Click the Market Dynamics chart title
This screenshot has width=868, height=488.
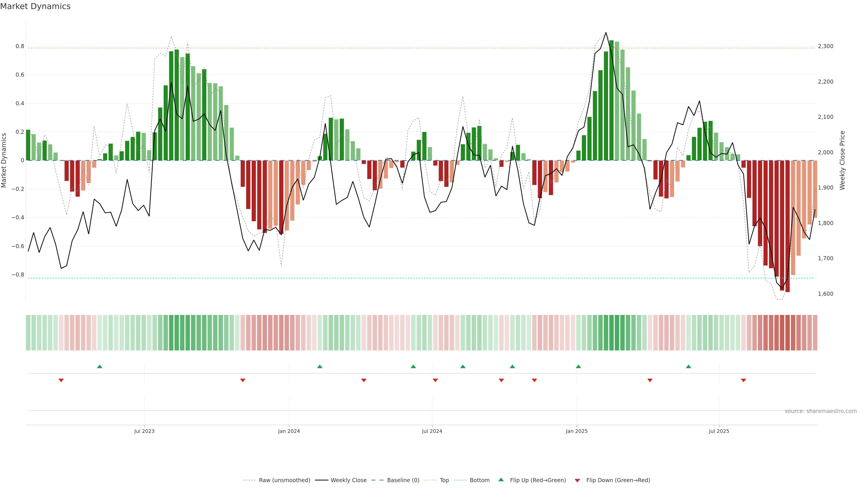click(35, 6)
